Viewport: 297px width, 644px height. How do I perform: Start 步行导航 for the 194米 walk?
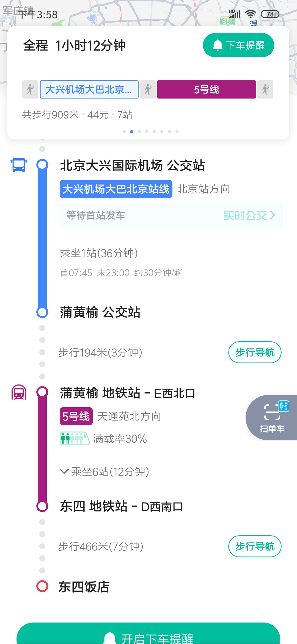pyautogui.click(x=255, y=352)
